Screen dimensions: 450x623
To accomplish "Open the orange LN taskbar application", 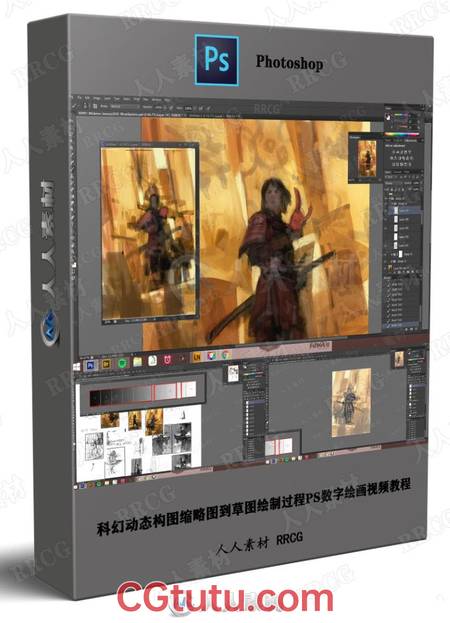I will (x=197, y=357).
